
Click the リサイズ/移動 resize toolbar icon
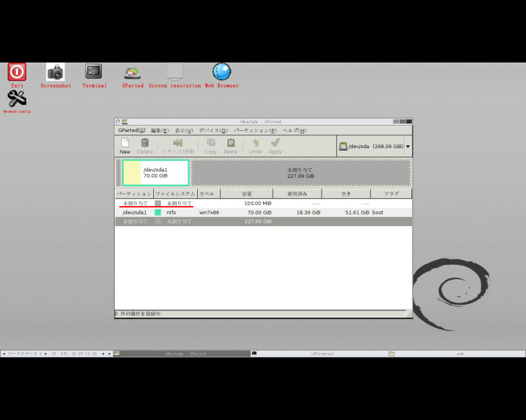[x=177, y=143]
